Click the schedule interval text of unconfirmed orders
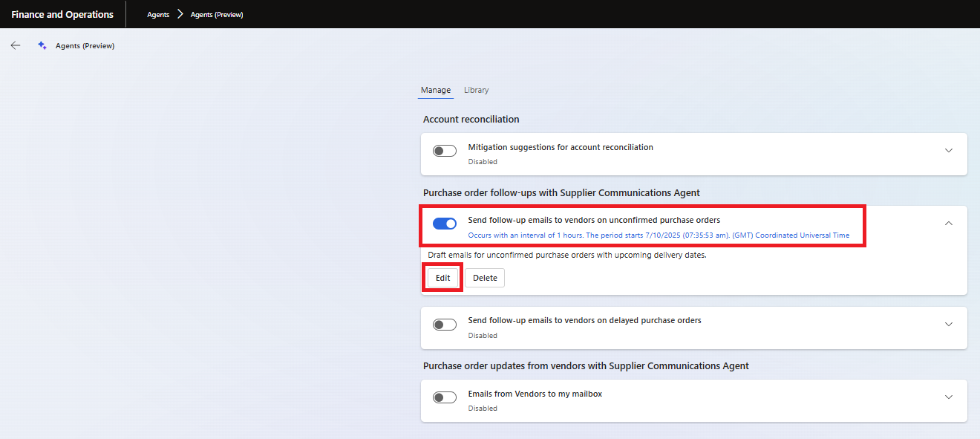 click(x=659, y=235)
